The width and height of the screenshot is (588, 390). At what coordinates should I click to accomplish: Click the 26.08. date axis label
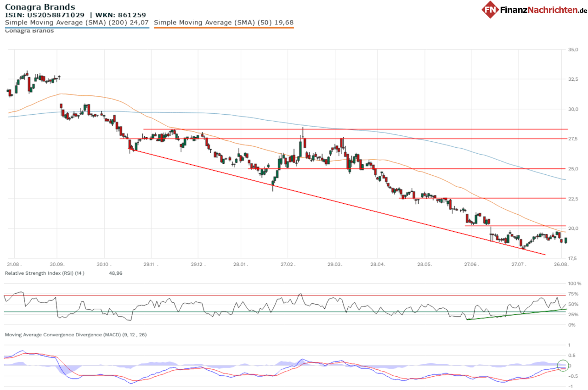(561, 265)
